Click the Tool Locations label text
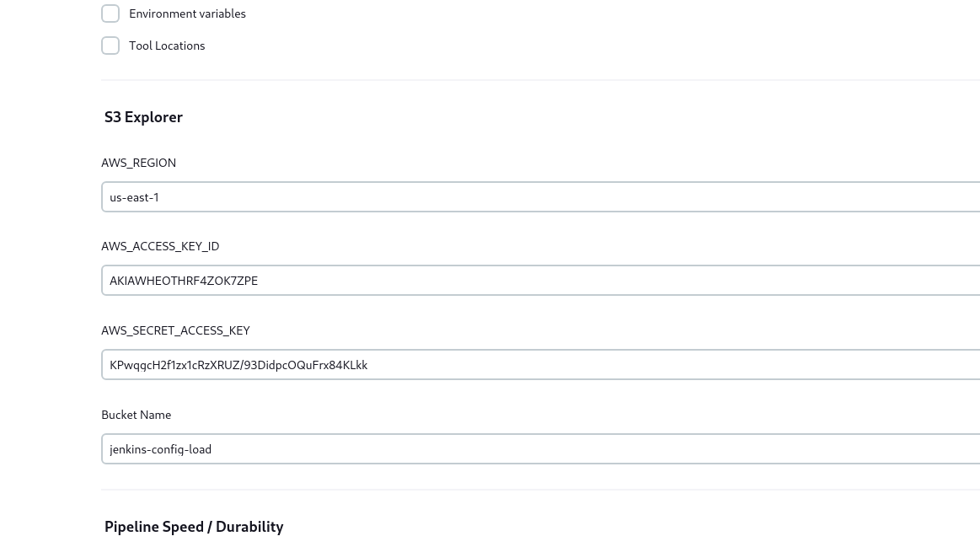The width and height of the screenshot is (980, 547). pyautogui.click(x=167, y=46)
